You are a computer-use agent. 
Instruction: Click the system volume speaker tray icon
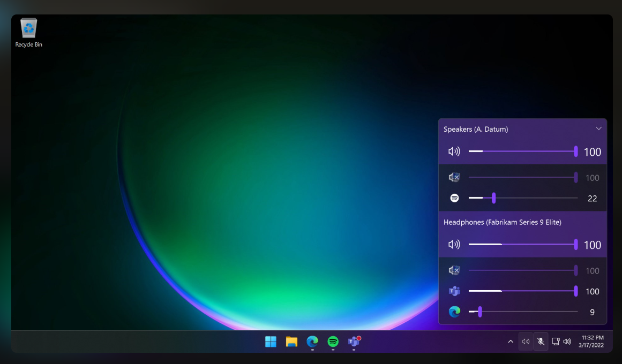567,342
